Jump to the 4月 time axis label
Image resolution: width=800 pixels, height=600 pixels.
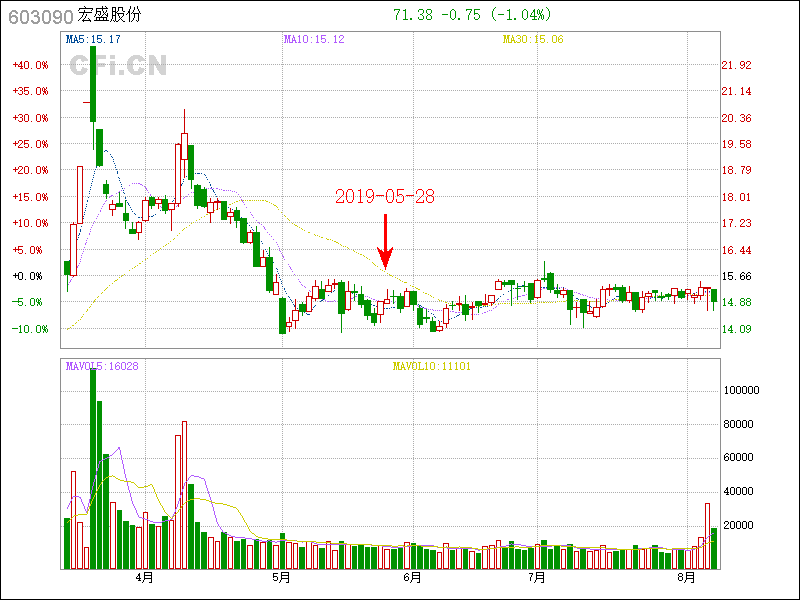[146, 578]
